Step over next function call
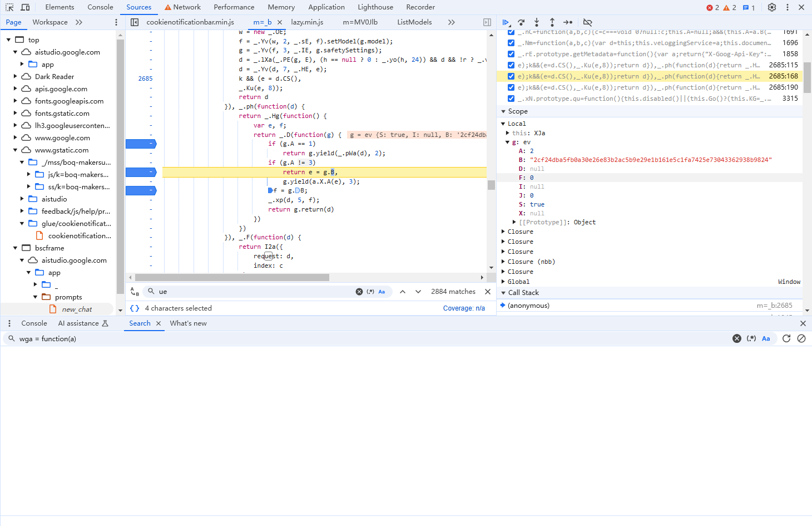This screenshot has width=812, height=526. 521,22
